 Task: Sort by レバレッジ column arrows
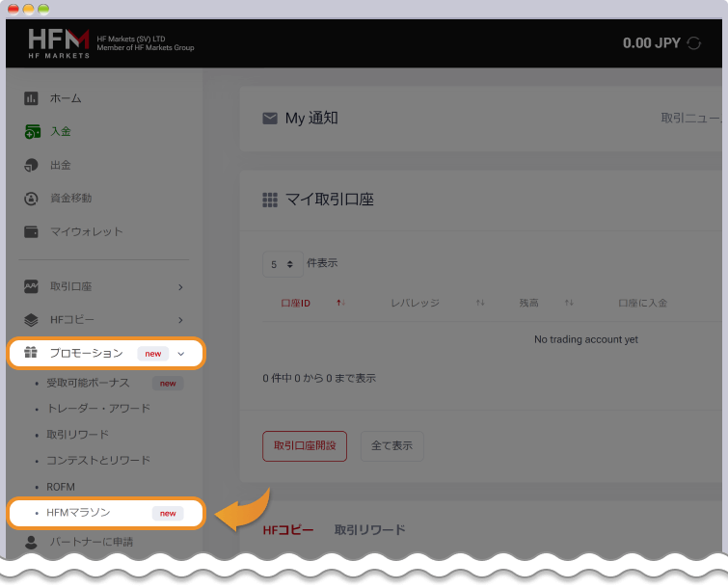click(480, 303)
